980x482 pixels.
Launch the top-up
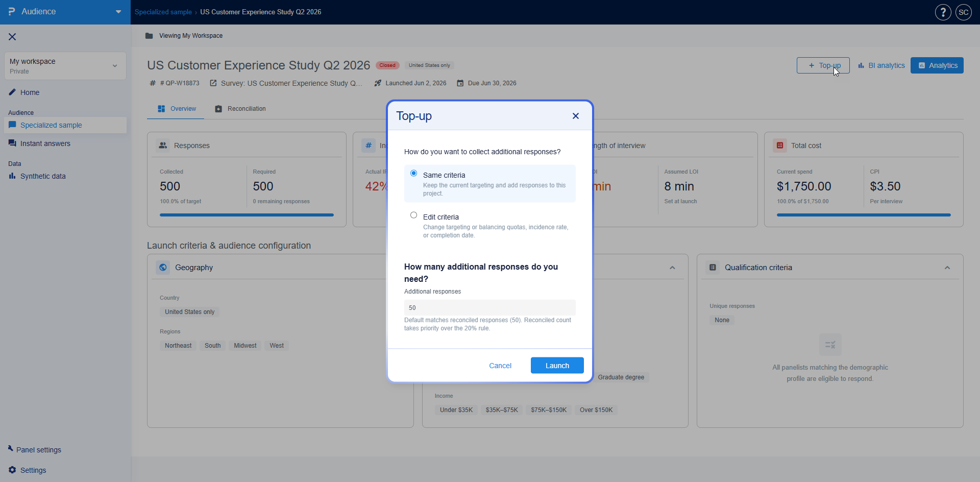pos(557,366)
